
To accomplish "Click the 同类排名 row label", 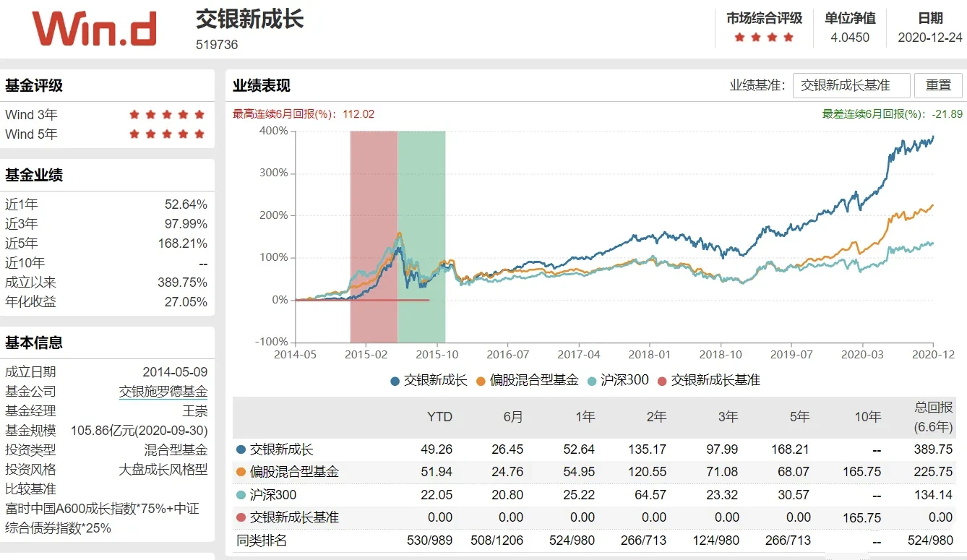I will (262, 541).
